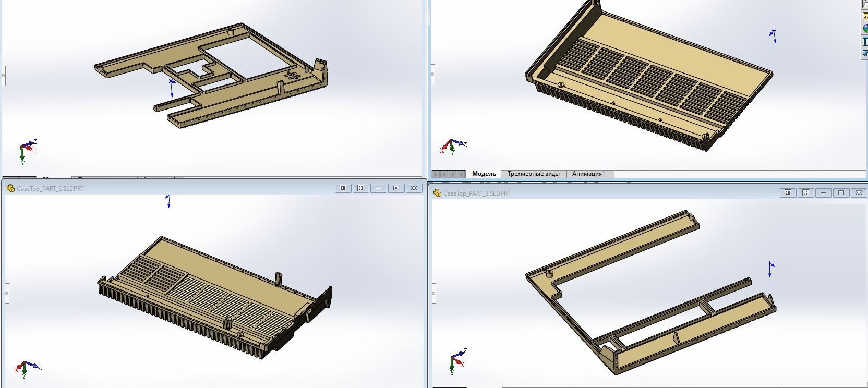Jump to first tab with scroll arrow
868x388 pixels.
coord(436,174)
